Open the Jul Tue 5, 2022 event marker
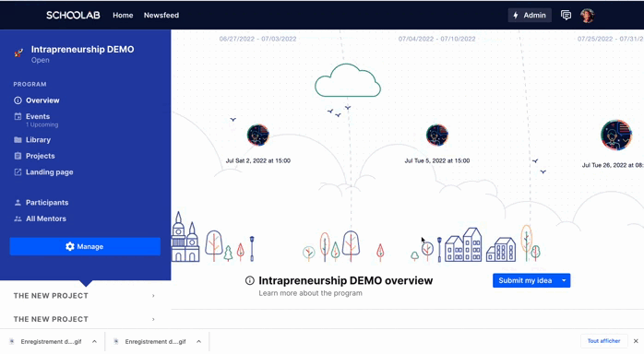This screenshot has width=644, height=354. [437, 135]
